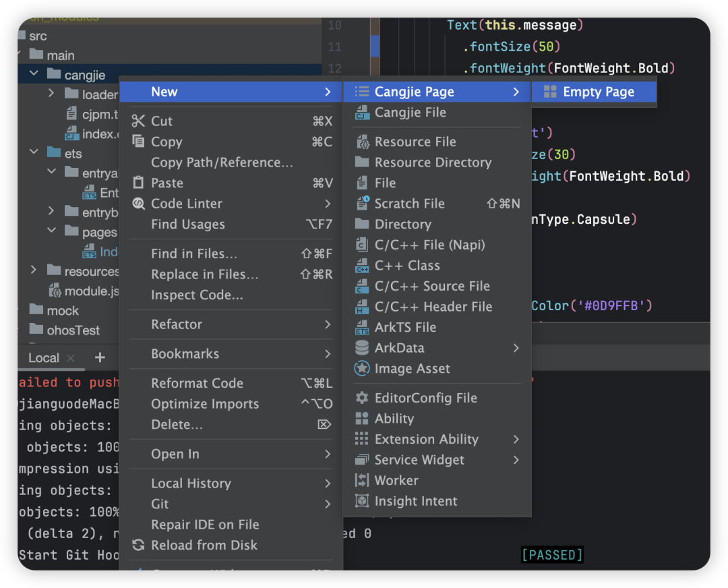Screen dimensions: 728x588
Task: Close the Local terminal tab
Action: (x=71, y=358)
